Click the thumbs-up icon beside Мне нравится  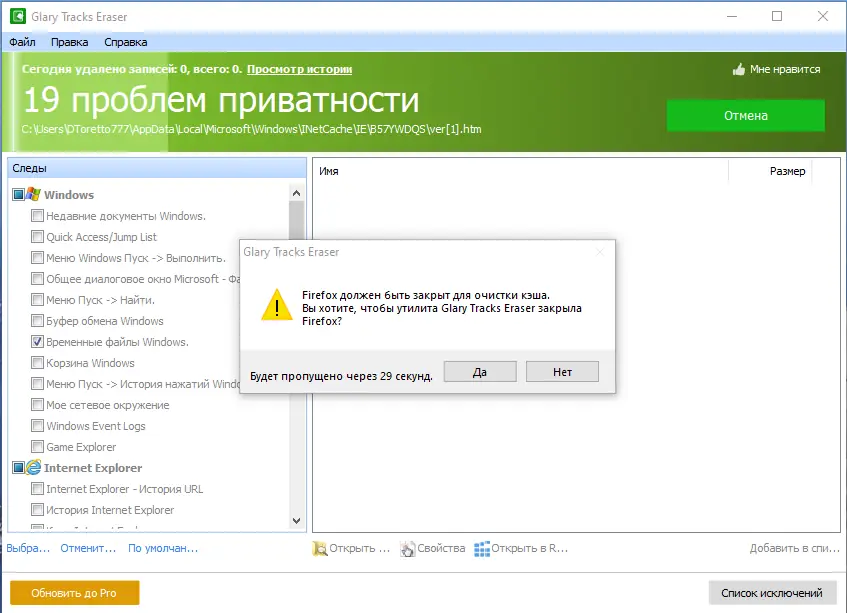[x=738, y=69]
